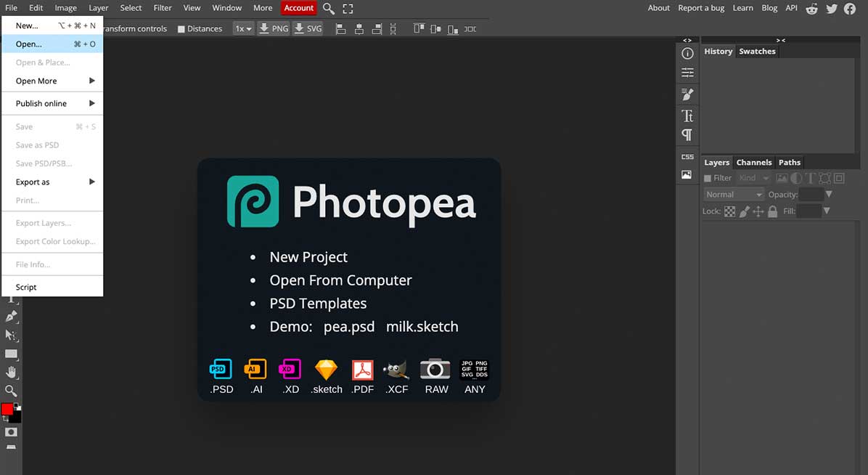Align bottom edges icon
The height and width of the screenshot is (475, 868).
453,29
